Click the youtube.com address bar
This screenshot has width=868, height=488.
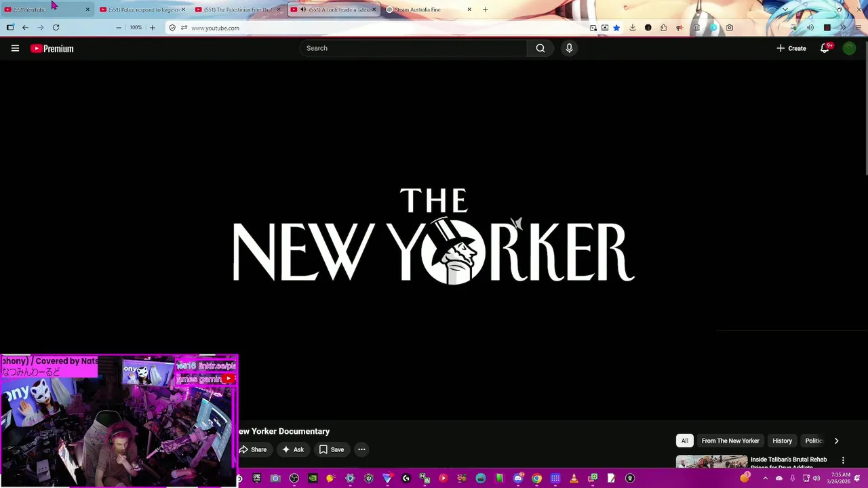coord(380,28)
